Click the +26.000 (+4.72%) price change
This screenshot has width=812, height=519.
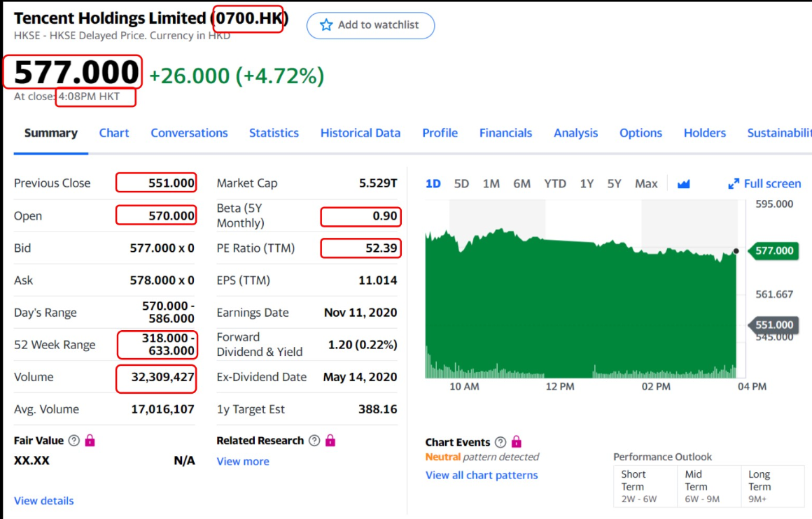237,76
